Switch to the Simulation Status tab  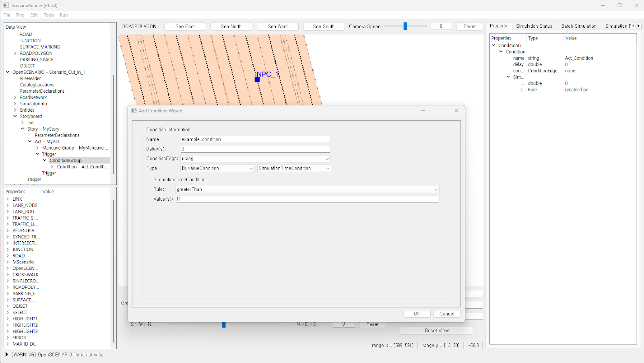(534, 26)
